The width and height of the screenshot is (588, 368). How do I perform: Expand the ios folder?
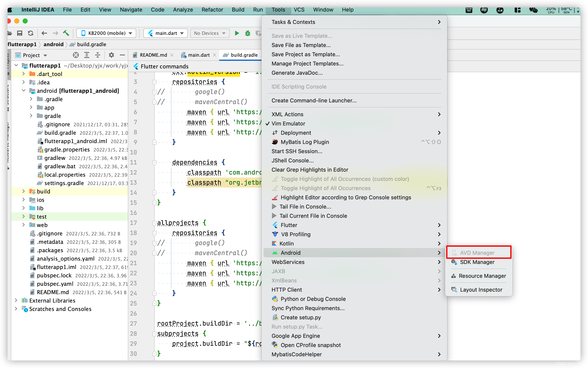pyautogui.click(x=23, y=200)
